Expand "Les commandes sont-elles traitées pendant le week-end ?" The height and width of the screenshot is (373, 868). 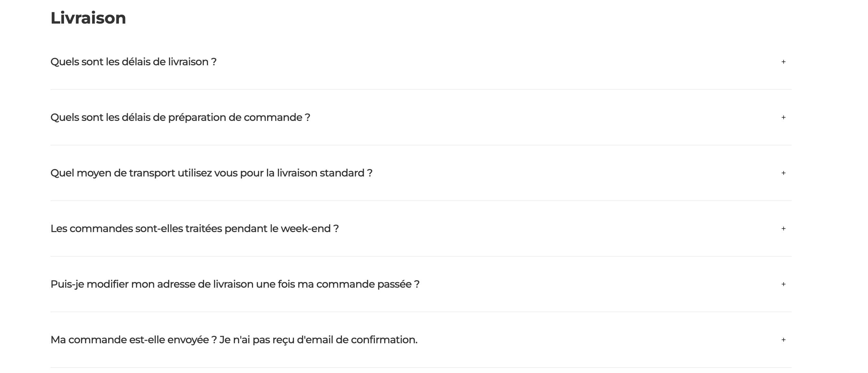pos(194,229)
